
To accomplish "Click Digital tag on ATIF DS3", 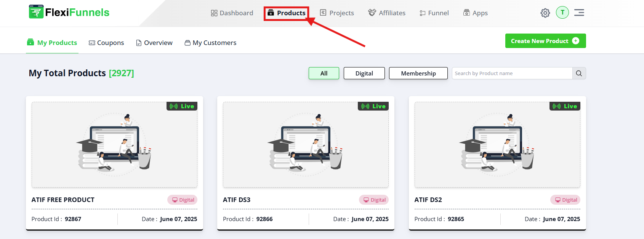I will click(x=374, y=200).
